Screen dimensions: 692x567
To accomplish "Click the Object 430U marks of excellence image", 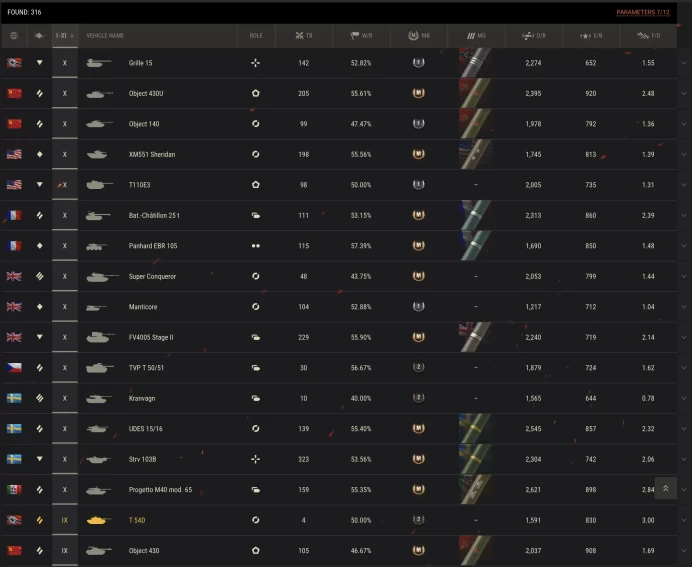I will 475,94.
